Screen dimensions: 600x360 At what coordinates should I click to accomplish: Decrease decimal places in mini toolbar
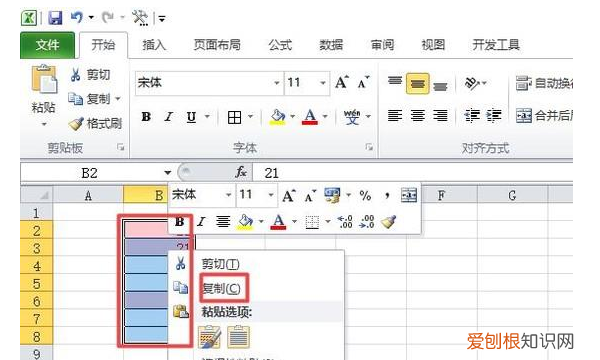[367, 222]
